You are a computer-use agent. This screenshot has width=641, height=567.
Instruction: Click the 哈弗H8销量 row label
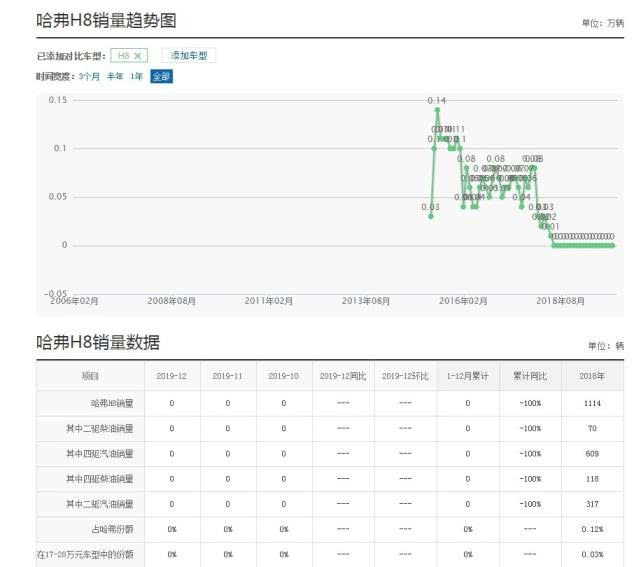coord(112,403)
